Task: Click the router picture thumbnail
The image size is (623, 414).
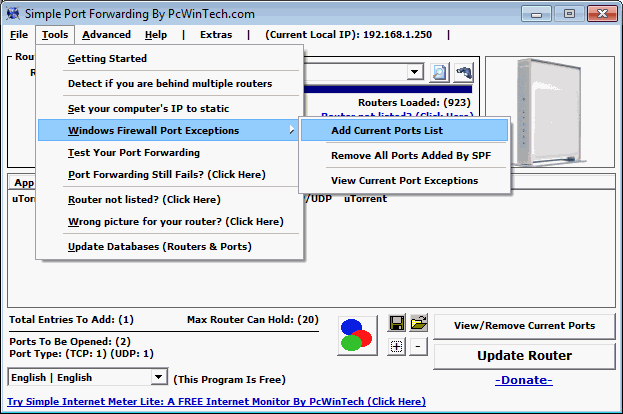Action: coord(550,112)
